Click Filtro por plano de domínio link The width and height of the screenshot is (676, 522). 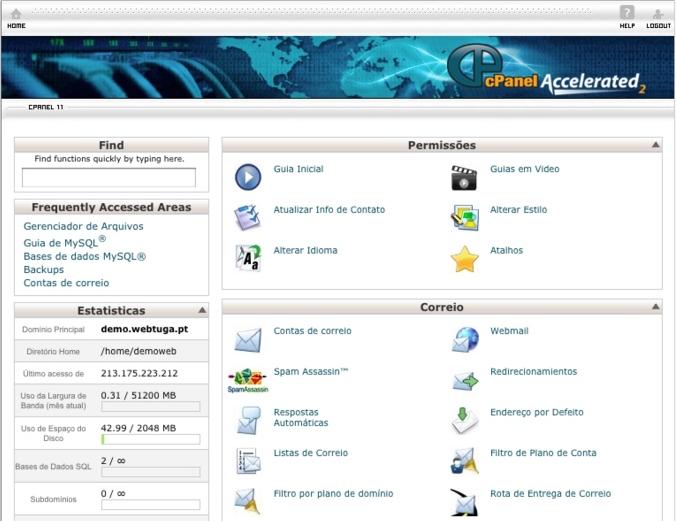tap(333, 493)
